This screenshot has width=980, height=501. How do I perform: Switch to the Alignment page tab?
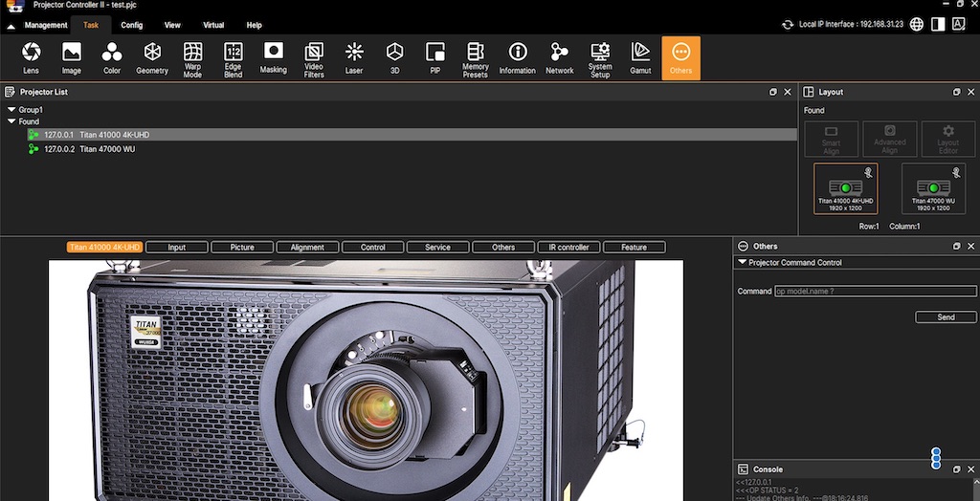point(307,248)
